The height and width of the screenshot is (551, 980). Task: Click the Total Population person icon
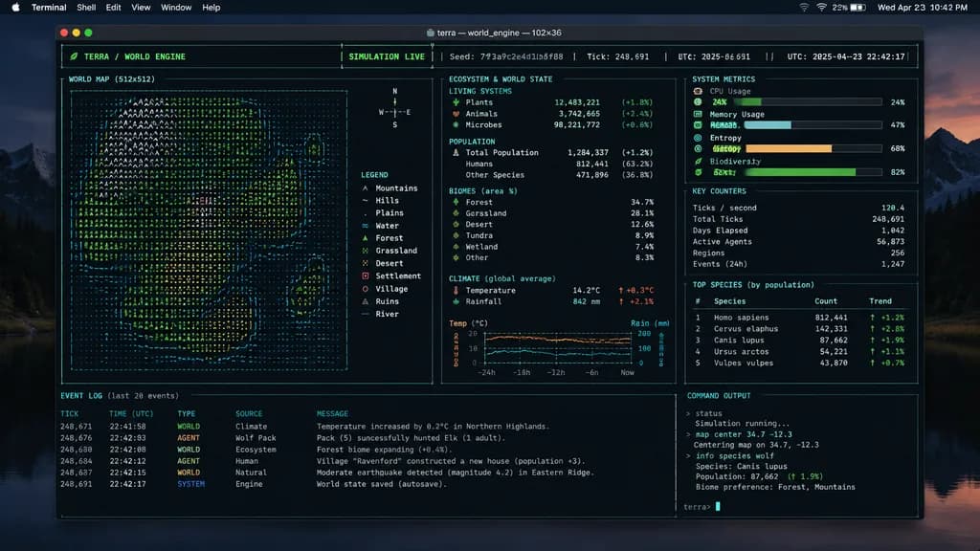(456, 152)
